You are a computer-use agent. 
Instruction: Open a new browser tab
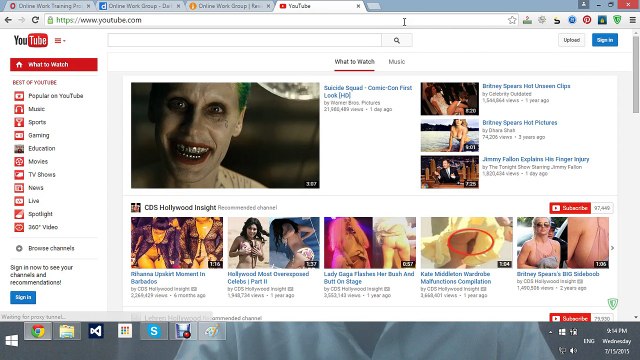(x=373, y=6)
